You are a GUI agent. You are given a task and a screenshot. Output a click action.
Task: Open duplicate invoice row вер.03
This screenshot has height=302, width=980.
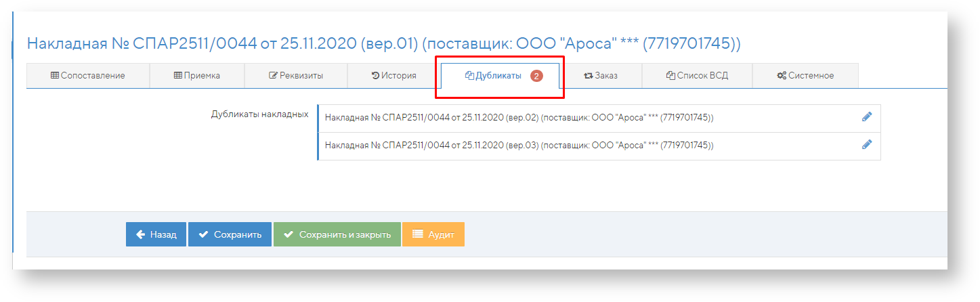[519, 145]
